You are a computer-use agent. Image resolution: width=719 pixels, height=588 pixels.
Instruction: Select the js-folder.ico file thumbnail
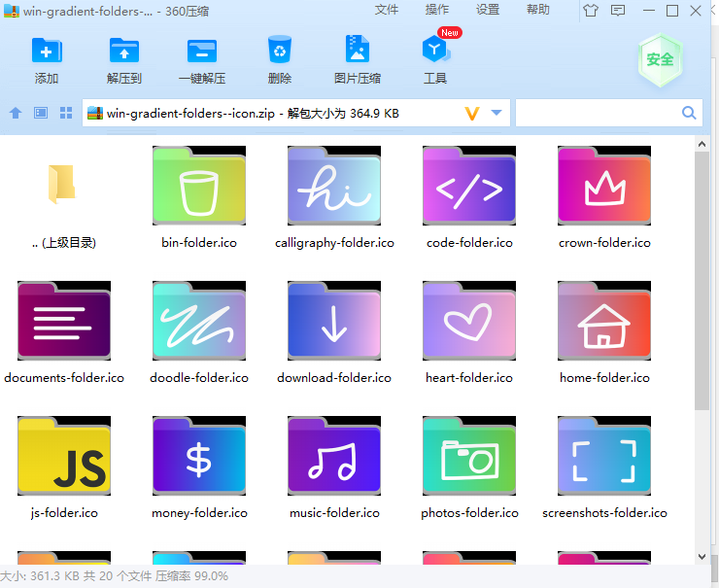(x=64, y=456)
